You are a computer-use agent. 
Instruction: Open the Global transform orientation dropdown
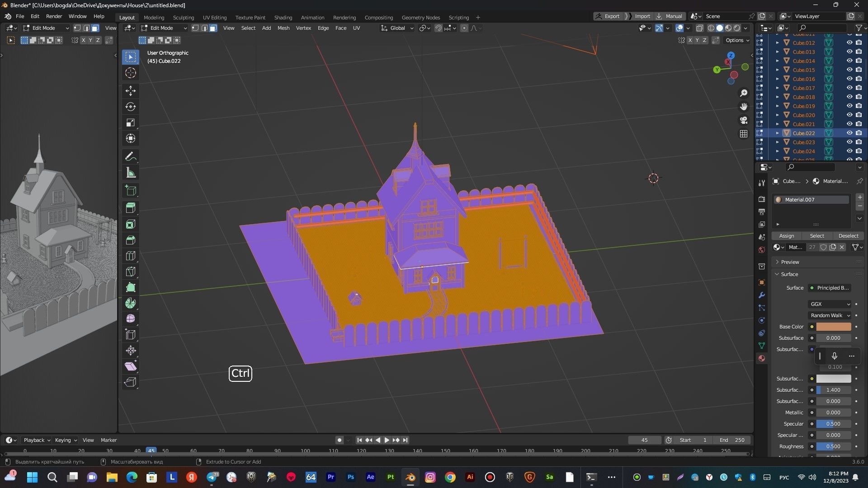click(x=397, y=28)
